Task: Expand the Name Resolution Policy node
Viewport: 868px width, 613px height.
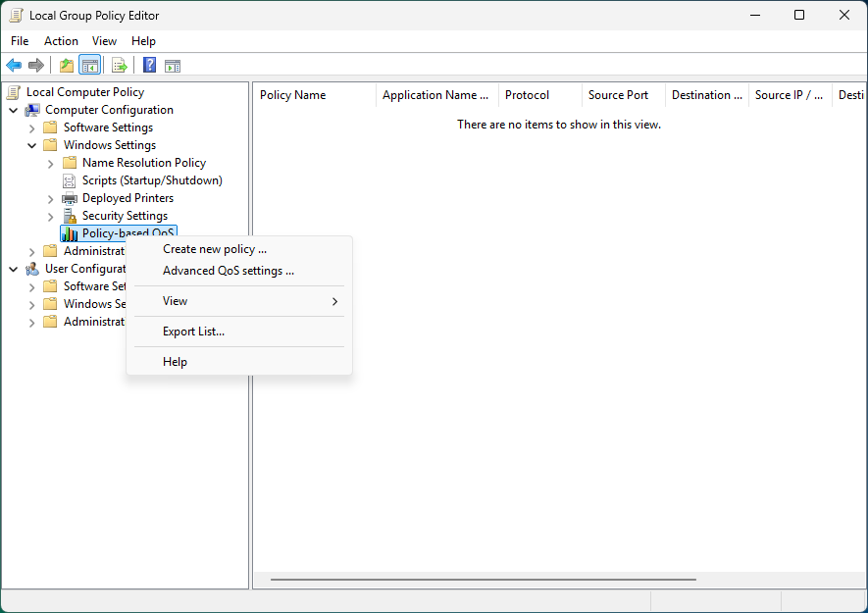Action: pyautogui.click(x=50, y=164)
